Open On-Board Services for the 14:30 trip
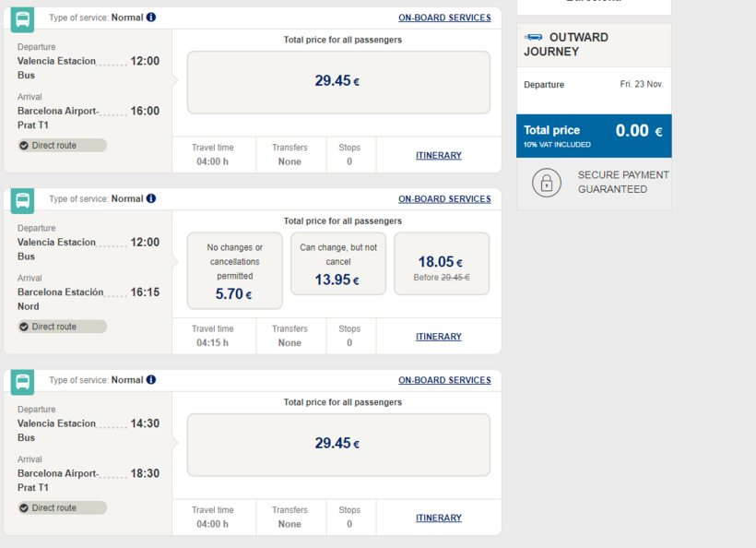 click(444, 380)
